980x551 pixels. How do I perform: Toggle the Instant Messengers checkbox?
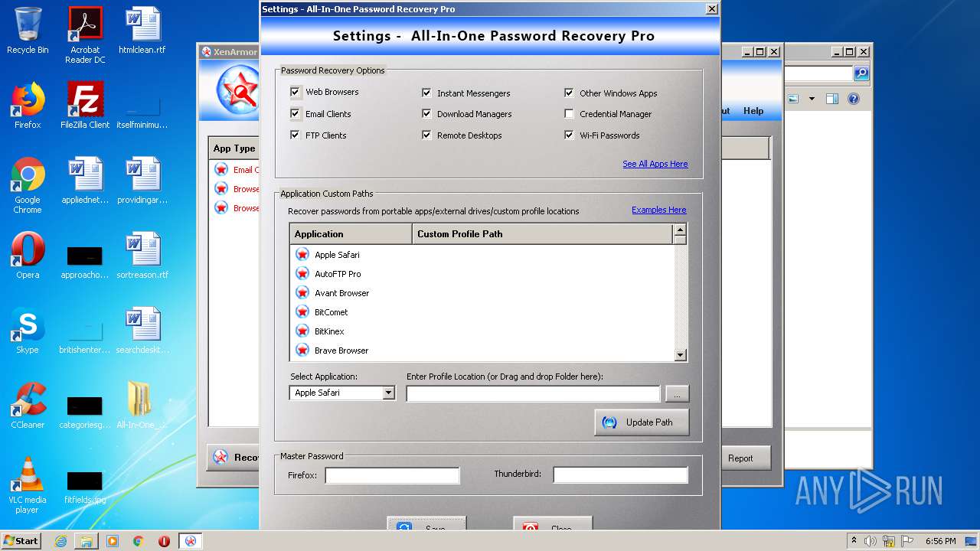pyautogui.click(x=426, y=93)
